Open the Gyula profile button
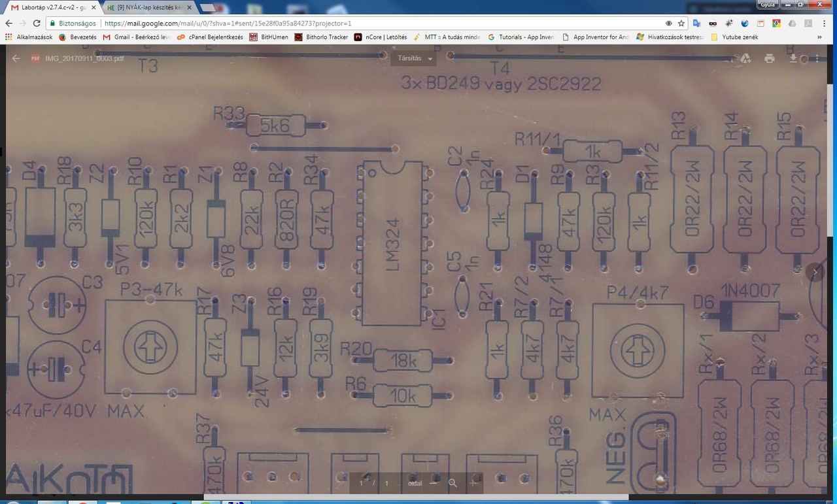The width and height of the screenshot is (837, 504). click(768, 5)
